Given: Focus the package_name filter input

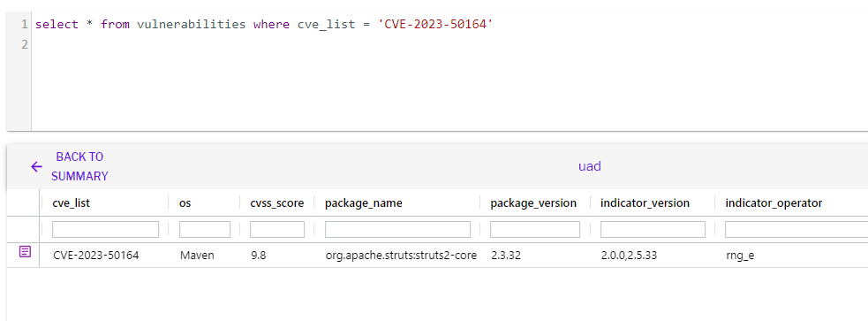Looking at the screenshot, I should coord(397,230).
